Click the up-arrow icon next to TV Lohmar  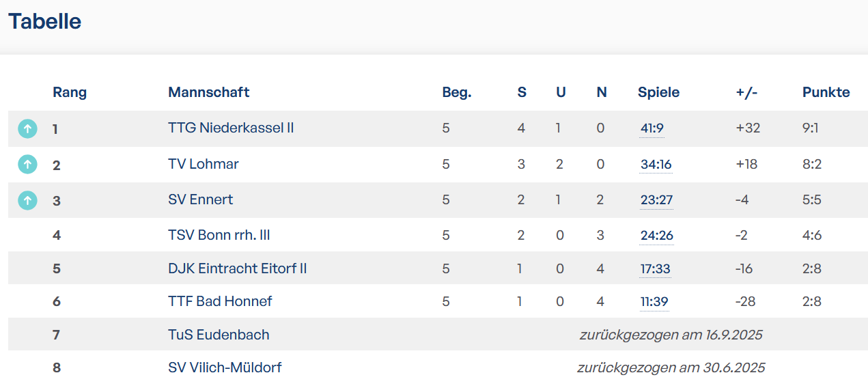coord(27,164)
